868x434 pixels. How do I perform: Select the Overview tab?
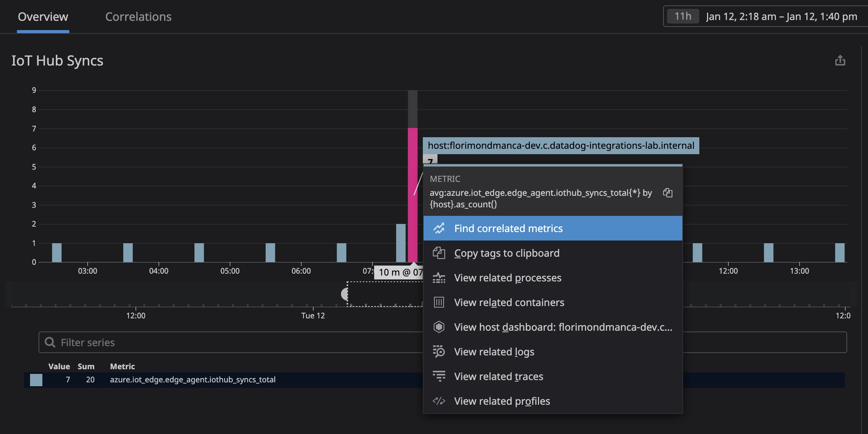(42, 17)
